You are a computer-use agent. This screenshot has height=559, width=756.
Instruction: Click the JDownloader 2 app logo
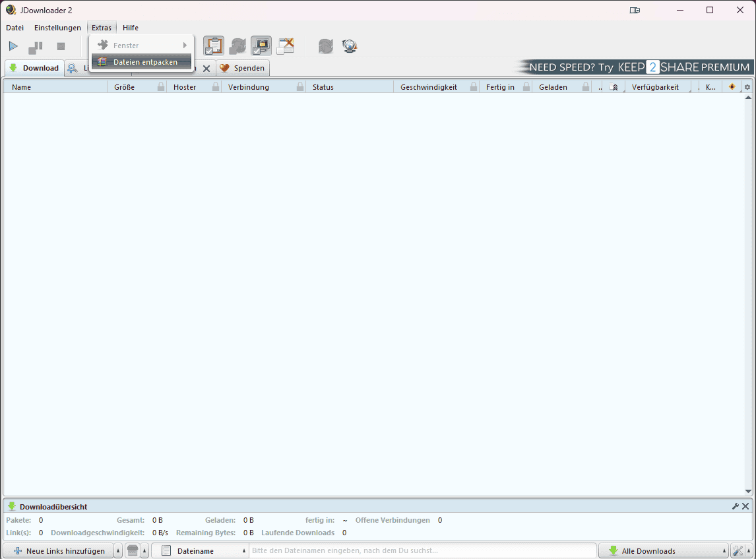click(11, 10)
